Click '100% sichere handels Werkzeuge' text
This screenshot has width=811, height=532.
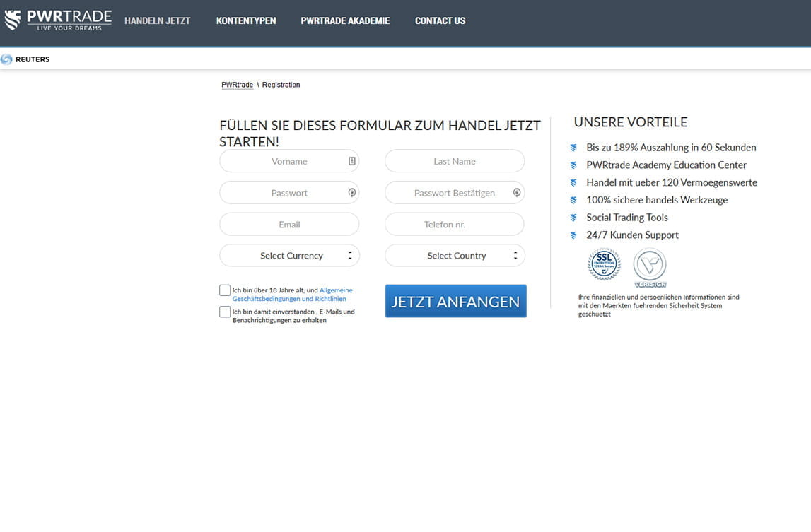tap(657, 200)
